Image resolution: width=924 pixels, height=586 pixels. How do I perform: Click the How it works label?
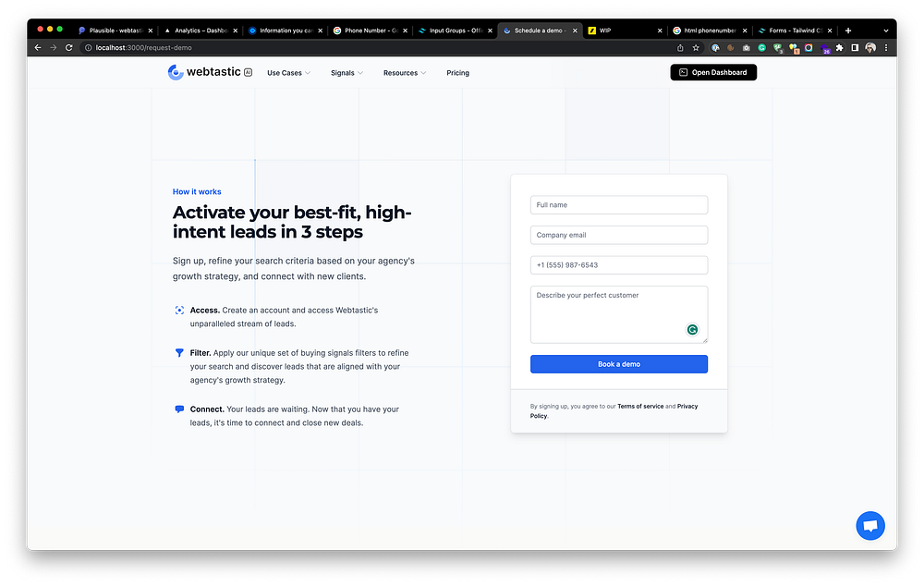(197, 191)
